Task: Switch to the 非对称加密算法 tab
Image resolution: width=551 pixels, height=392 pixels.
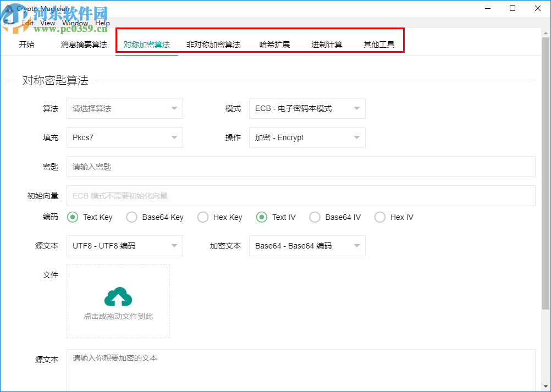Action: pos(213,45)
